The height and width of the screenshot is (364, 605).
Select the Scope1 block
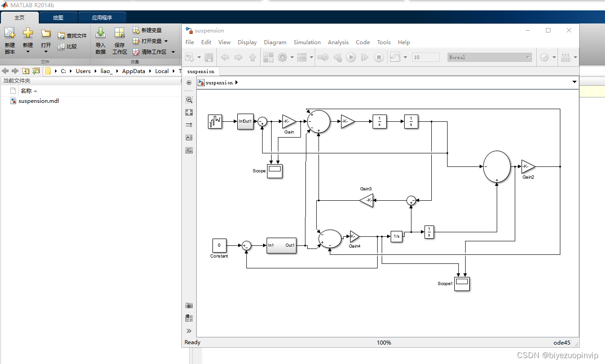462,284
